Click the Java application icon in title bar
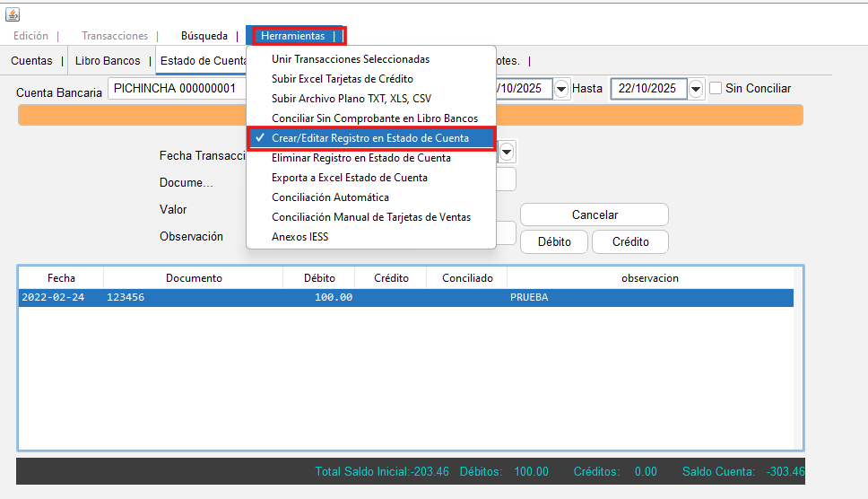The height and width of the screenshot is (499, 868). (x=13, y=13)
